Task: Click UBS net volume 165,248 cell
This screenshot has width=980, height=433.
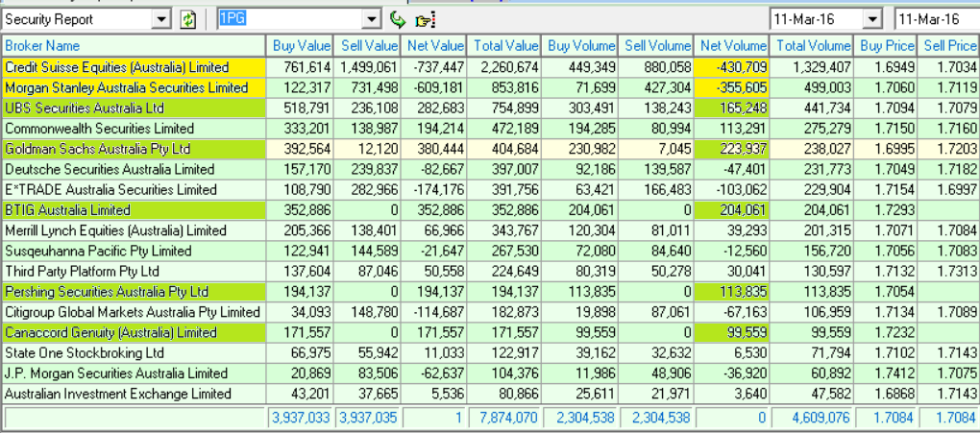Action: coord(730,108)
